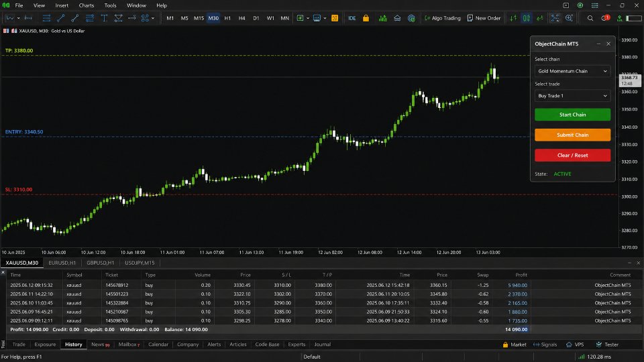The height and width of the screenshot is (362, 644).
Task: Switch timeframe to M1
Action: (x=170, y=18)
